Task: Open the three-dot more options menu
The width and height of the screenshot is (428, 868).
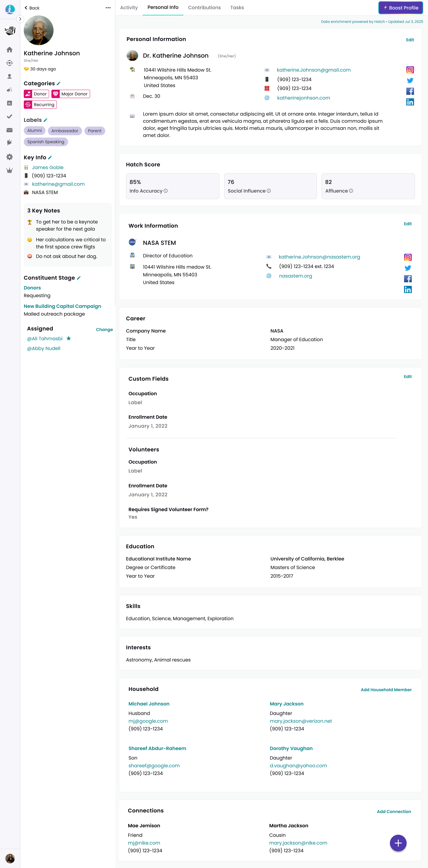Action: coord(108,8)
